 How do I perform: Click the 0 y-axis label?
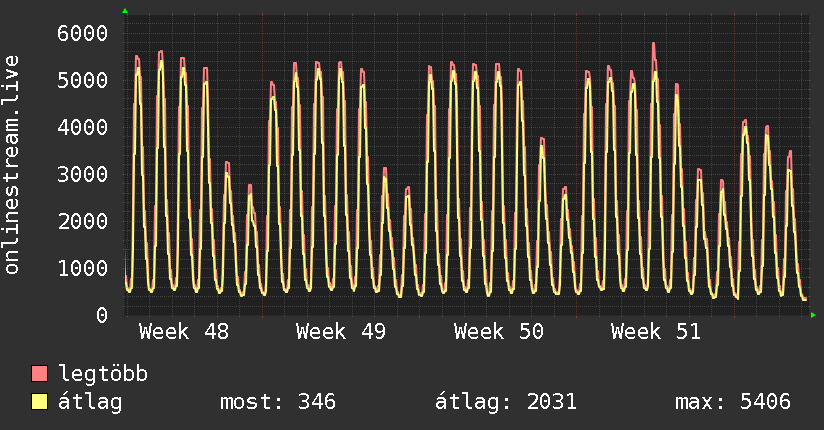102,315
